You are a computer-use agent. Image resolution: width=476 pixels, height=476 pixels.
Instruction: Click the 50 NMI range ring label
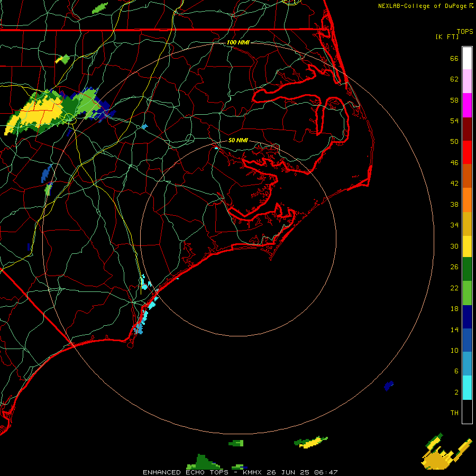[x=238, y=140]
